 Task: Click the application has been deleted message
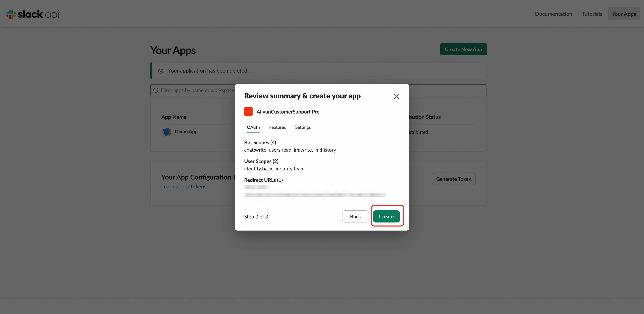(208, 71)
